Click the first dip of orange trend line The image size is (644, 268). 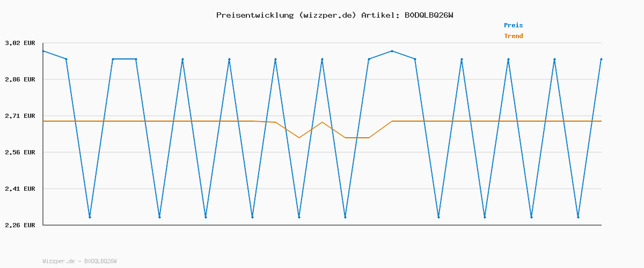tap(299, 138)
